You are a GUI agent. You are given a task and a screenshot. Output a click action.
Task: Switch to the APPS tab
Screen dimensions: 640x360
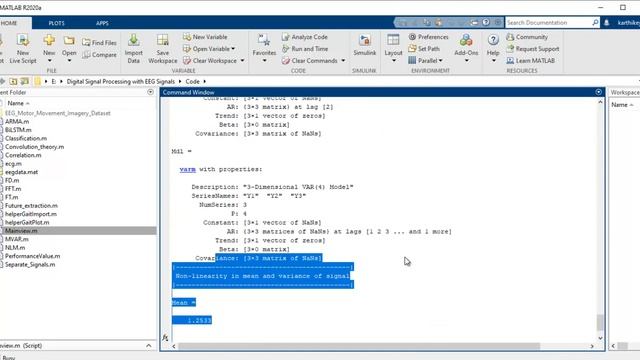pyautogui.click(x=102, y=23)
